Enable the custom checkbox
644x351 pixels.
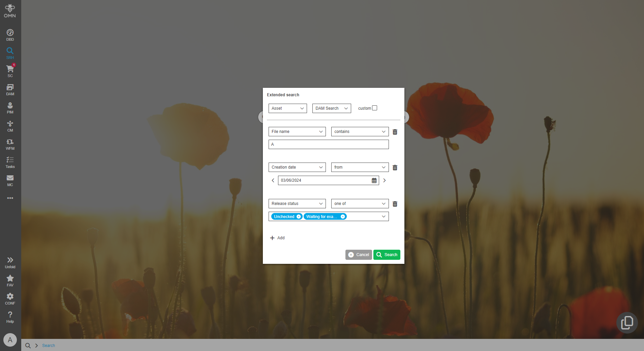point(375,108)
